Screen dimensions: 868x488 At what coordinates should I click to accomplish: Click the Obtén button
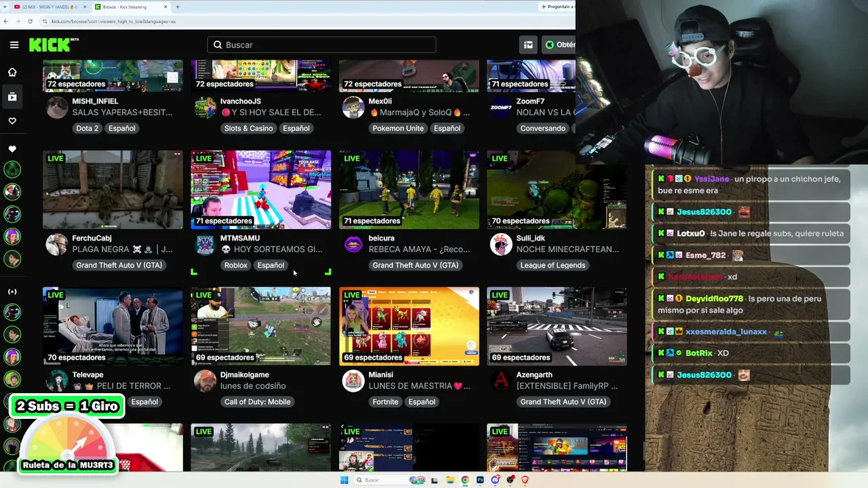coord(559,45)
